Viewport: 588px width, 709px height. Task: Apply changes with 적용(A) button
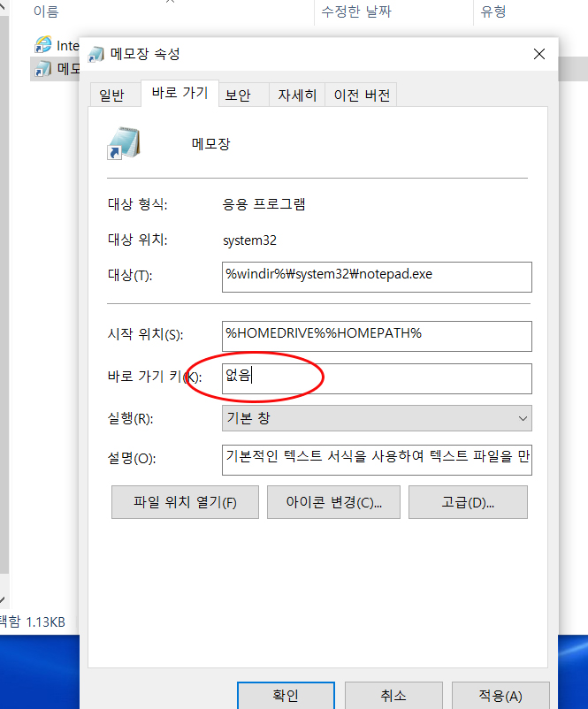[500, 696]
